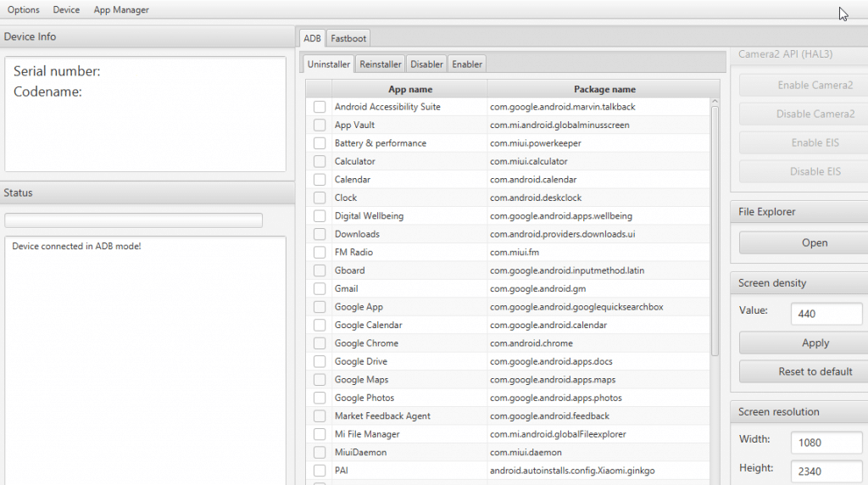Focus the screen resolution Width field

(x=826, y=443)
